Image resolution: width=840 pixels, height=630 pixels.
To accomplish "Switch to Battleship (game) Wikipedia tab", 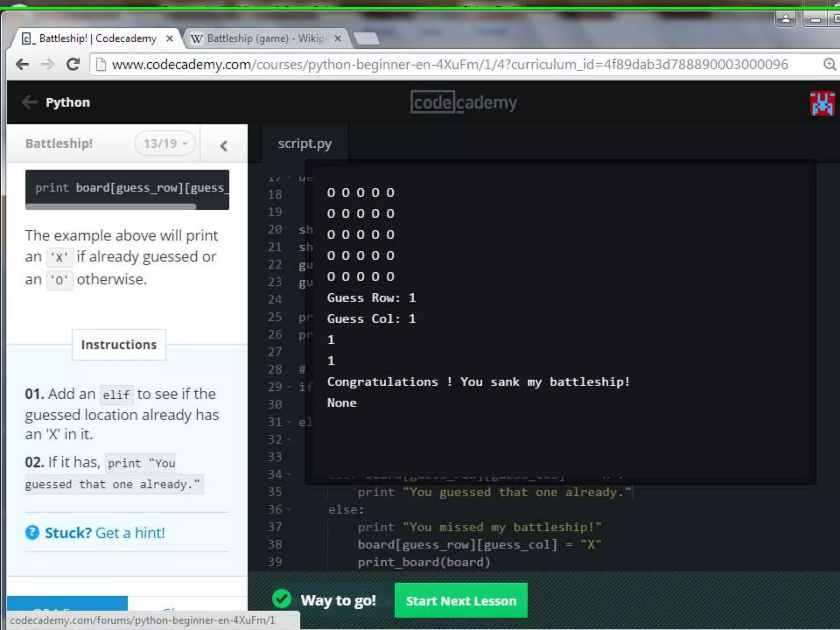I will [x=262, y=39].
